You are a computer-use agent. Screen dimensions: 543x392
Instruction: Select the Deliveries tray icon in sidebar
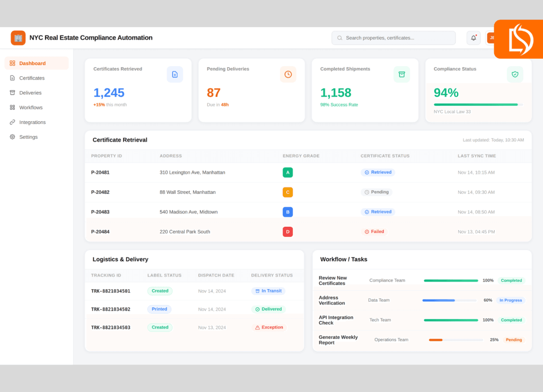(x=12, y=93)
